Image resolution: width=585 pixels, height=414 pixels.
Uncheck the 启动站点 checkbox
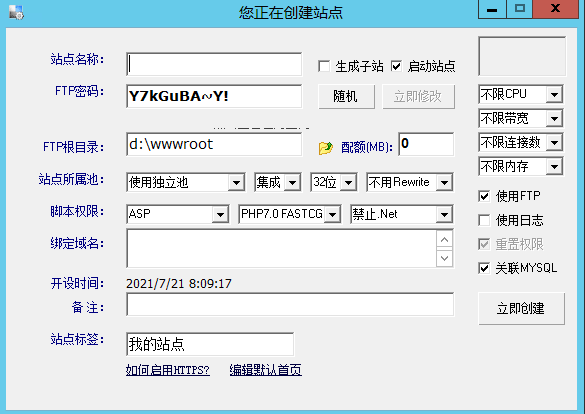point(396,66)
